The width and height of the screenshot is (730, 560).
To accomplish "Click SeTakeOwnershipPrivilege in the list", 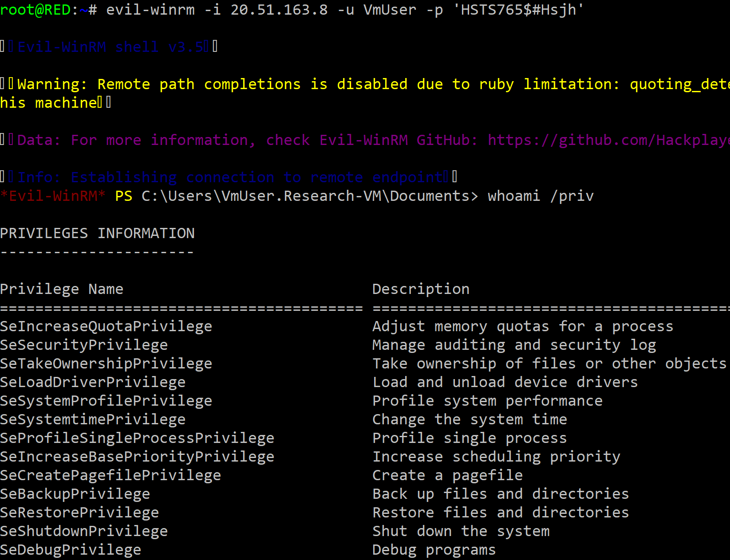I will [106, 364].
